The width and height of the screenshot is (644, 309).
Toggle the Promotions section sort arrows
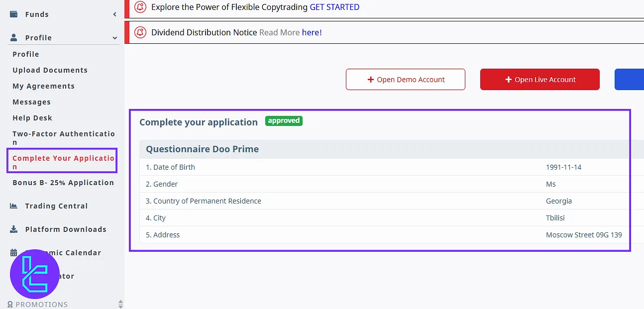click(120, 304)
